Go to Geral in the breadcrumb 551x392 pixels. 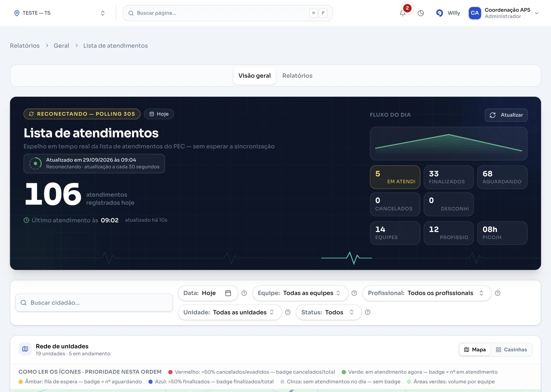[x=61, y=46]
